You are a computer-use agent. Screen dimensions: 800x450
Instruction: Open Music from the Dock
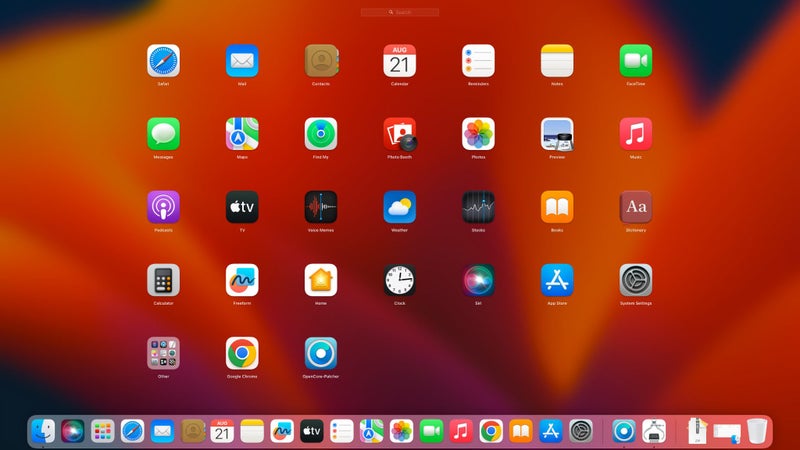point(461,432)
